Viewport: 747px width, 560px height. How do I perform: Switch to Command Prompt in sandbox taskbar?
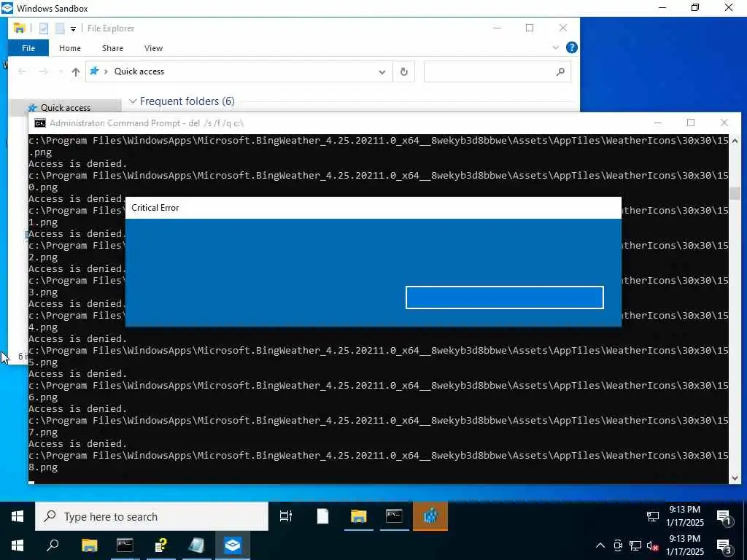coord(395,516)
